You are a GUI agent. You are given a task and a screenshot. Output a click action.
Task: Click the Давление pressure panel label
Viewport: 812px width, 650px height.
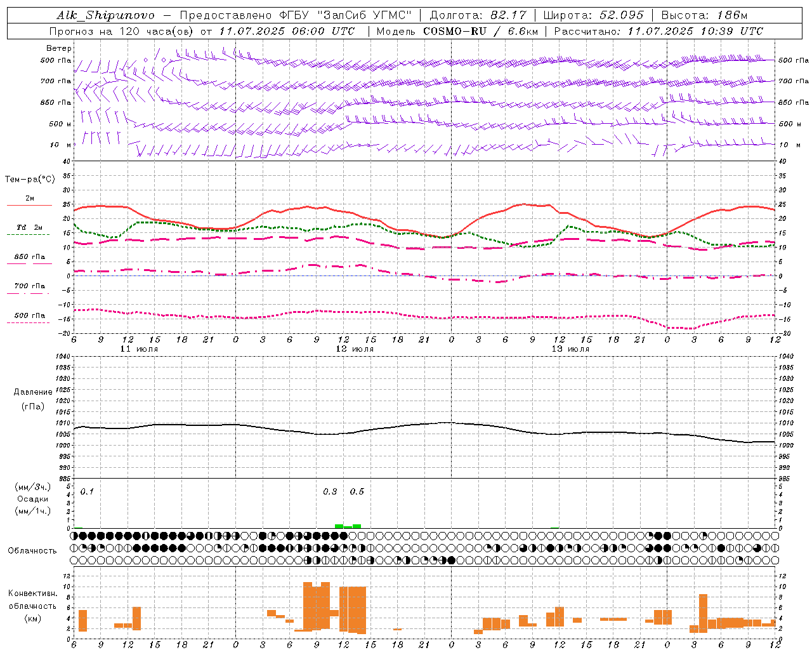(x=33, y=392)
